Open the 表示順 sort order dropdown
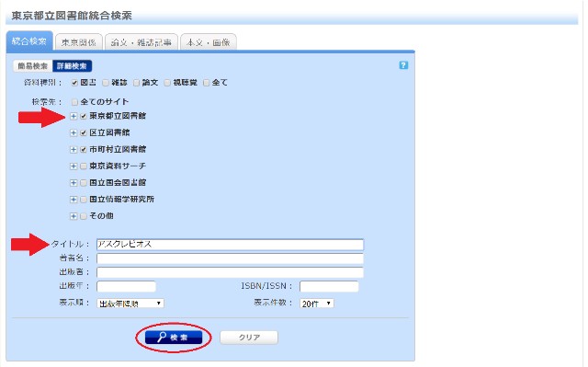 [130, 304]
